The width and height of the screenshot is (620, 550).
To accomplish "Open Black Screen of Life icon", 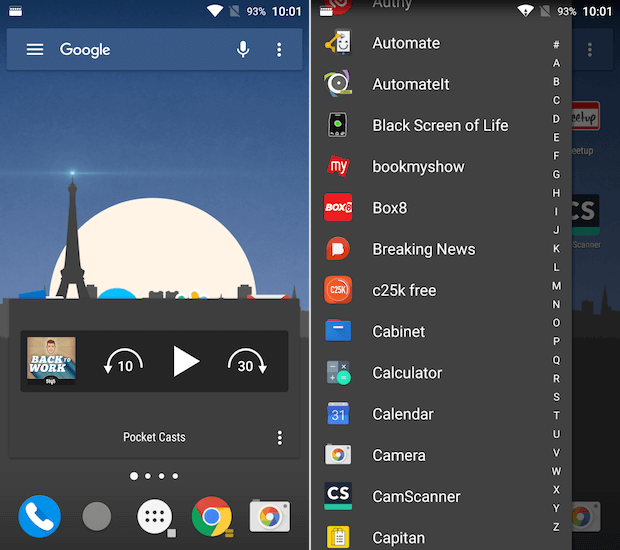I will (x=338, y=125).
